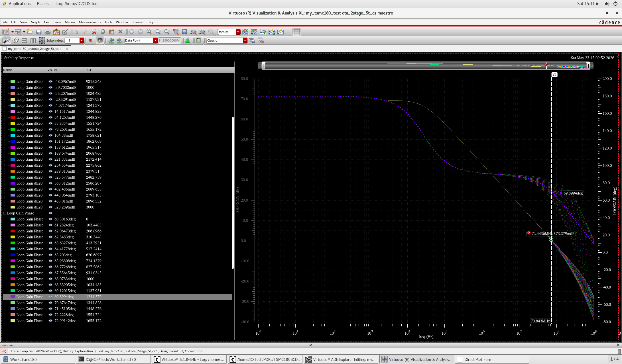622x364 pixels.
Task: Open the Measurements menu
Action: click(x=90, y=22)
